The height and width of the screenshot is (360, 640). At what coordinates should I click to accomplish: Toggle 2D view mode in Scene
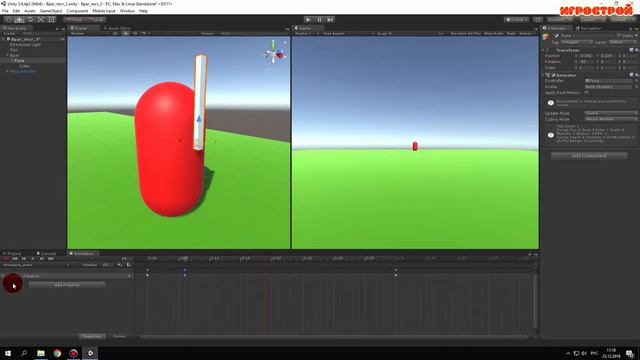116,33
